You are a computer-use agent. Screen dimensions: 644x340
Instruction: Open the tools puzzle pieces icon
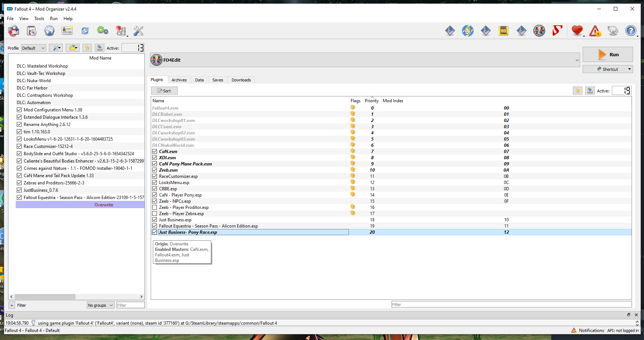(x=121, y=31)
